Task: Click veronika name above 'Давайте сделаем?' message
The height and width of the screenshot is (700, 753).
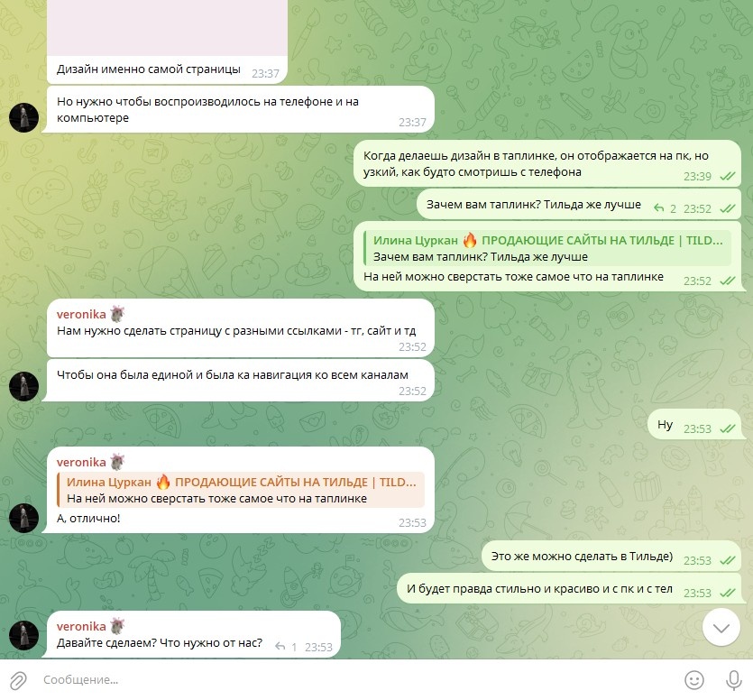Action: 81,627
